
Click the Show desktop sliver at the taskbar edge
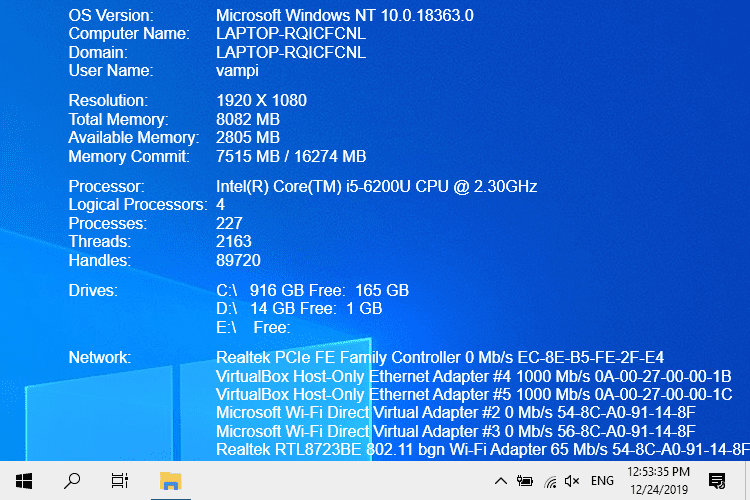click(x=747, y=481)
